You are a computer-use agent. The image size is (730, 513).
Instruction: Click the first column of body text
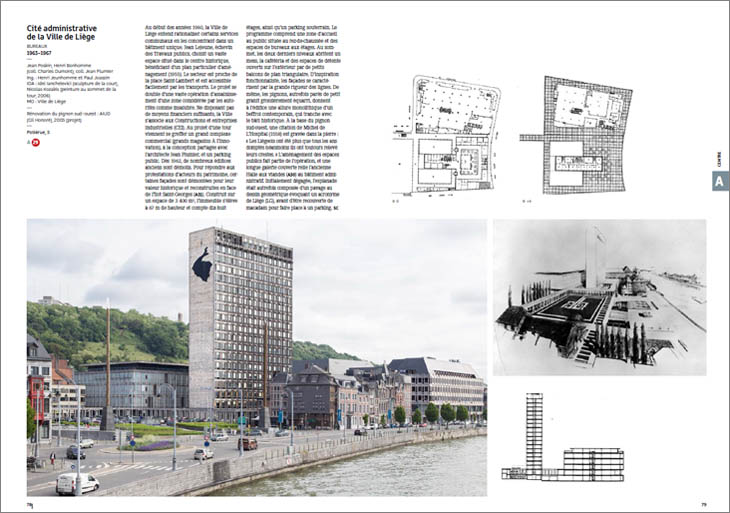[191, 118]
